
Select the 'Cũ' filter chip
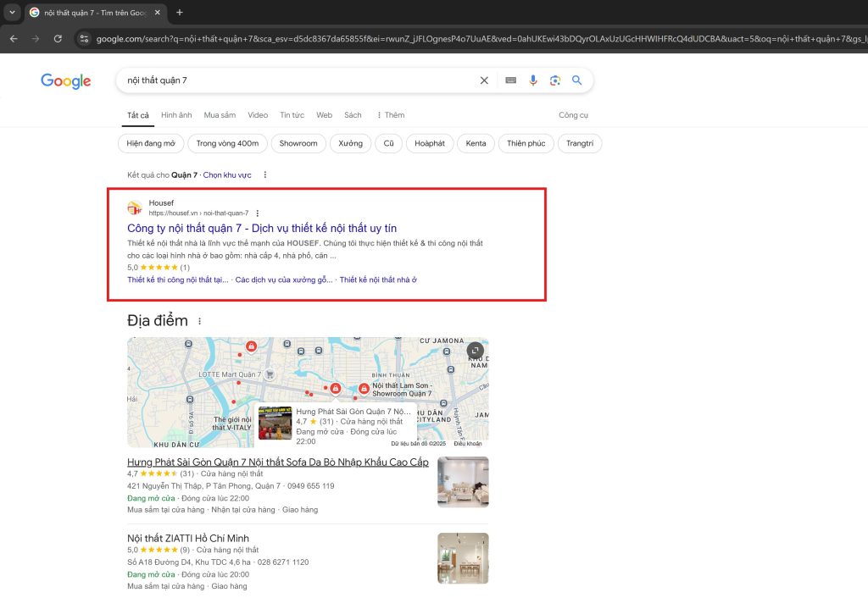click(x=388, y=143)
